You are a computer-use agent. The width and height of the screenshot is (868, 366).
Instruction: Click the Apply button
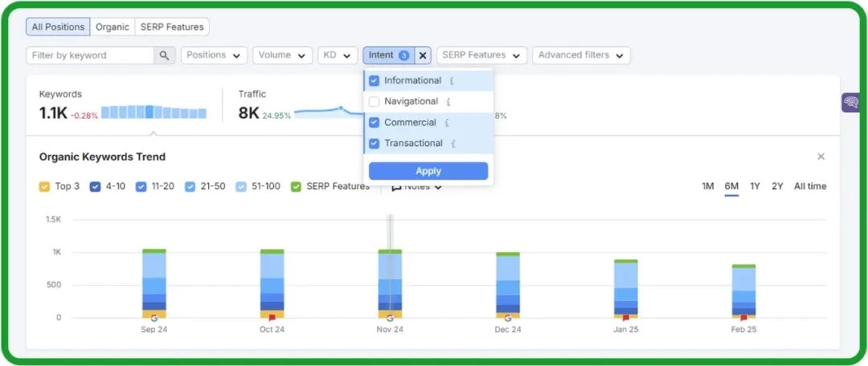point(428,171)
